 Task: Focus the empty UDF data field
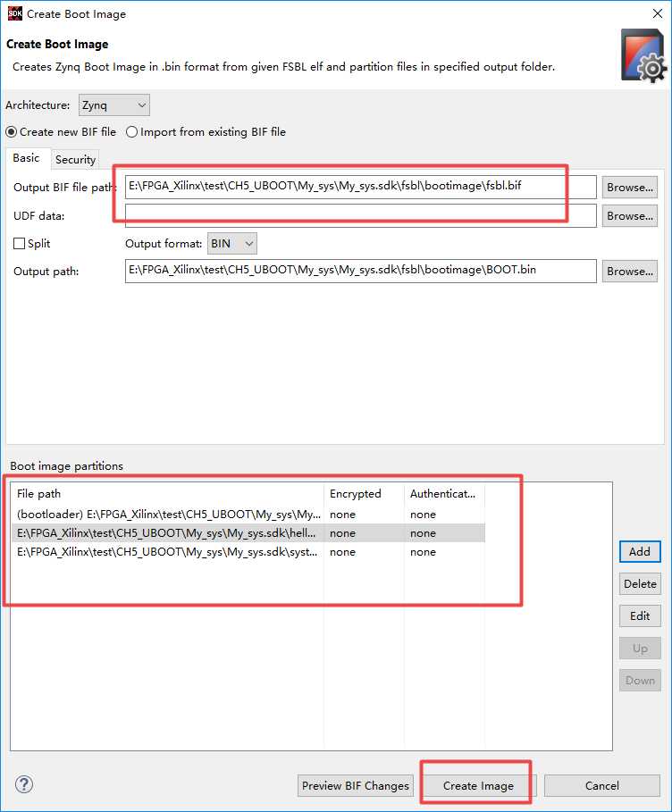click(x=361, y=215)
